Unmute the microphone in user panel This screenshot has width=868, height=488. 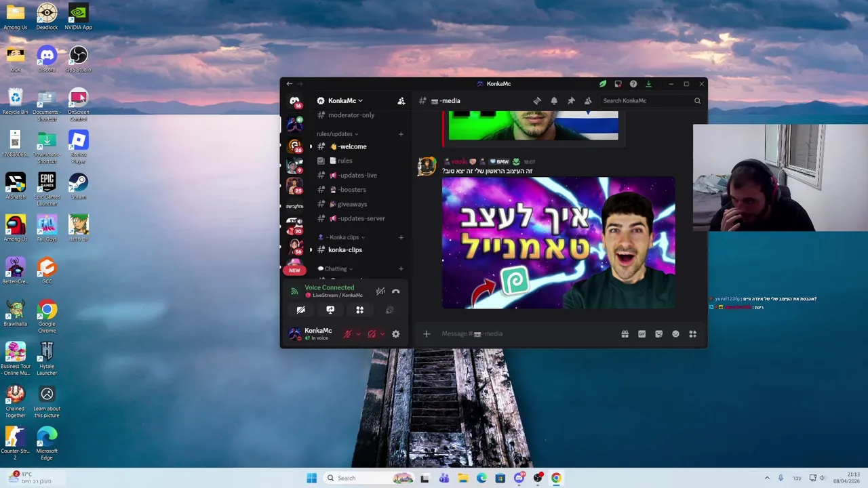coord(348,334)
